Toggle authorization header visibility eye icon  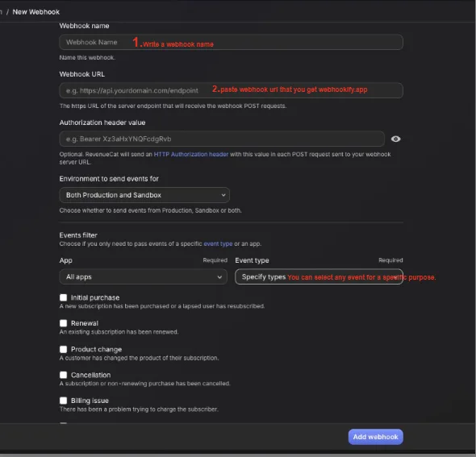pyautogui.click(x=395, y=139)
